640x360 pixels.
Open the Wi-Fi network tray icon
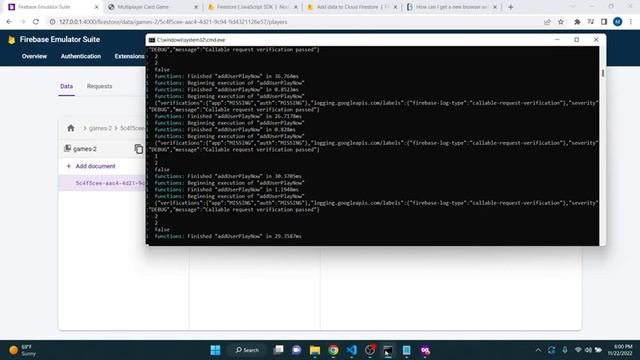[x=578, y=350]
